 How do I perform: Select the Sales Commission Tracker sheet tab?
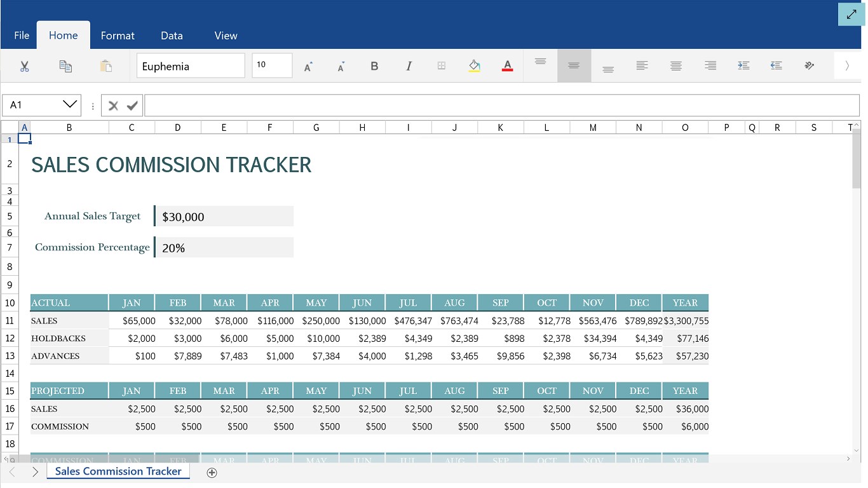pyautogui.click(x=118, y=471)
